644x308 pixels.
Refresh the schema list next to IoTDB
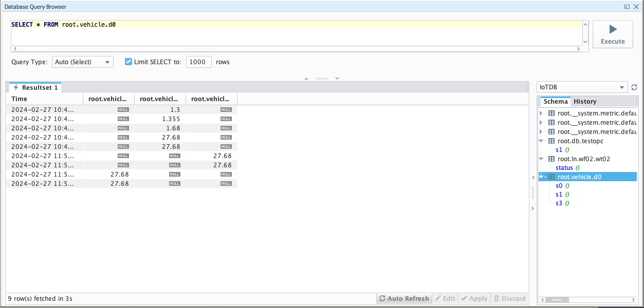click(634, 88)
